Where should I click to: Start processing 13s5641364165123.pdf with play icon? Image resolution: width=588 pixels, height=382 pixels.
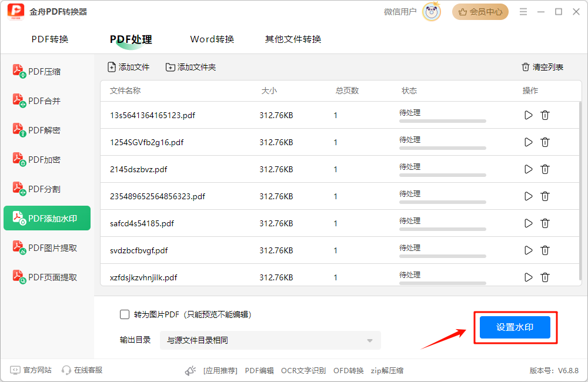pos(529,115)
